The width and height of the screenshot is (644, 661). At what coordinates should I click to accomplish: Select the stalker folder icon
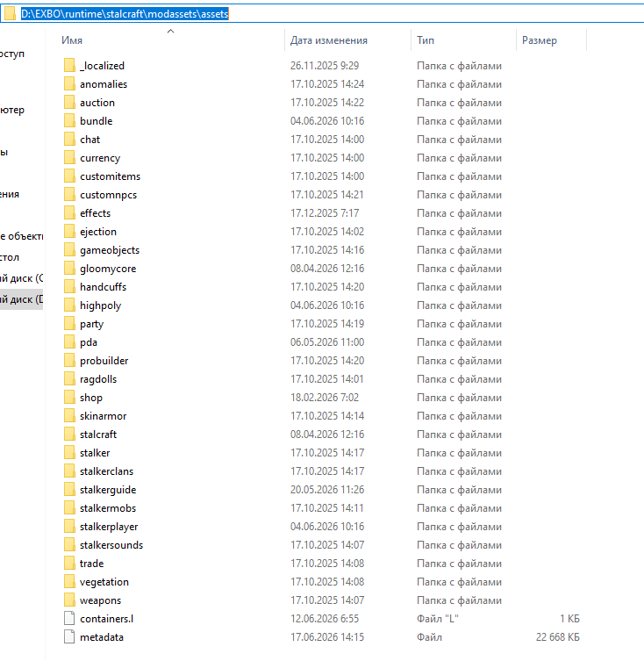coord(69,453)
